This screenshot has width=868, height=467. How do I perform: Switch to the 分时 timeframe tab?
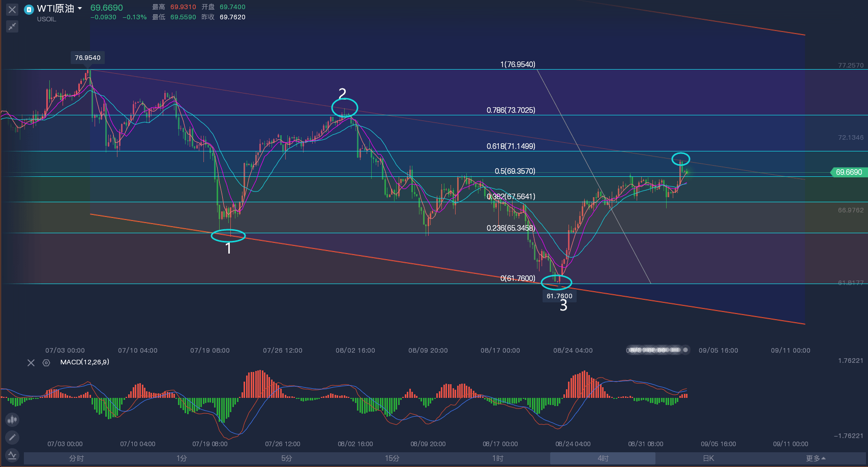tap(76, 458)
